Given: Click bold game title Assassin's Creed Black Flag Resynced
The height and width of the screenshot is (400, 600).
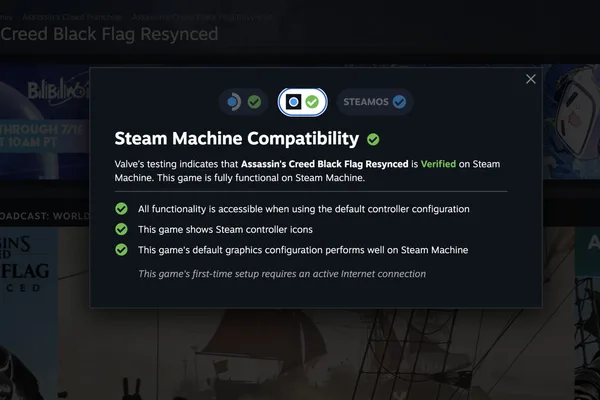Looking at the screenshot, I should coord(324,164).
